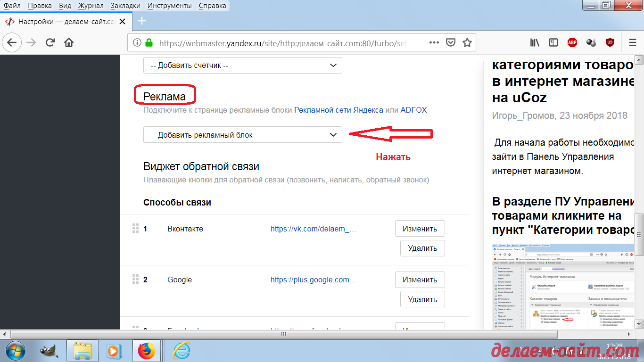
Task: Save page to Pocket
Action: (x=451, y=42)
